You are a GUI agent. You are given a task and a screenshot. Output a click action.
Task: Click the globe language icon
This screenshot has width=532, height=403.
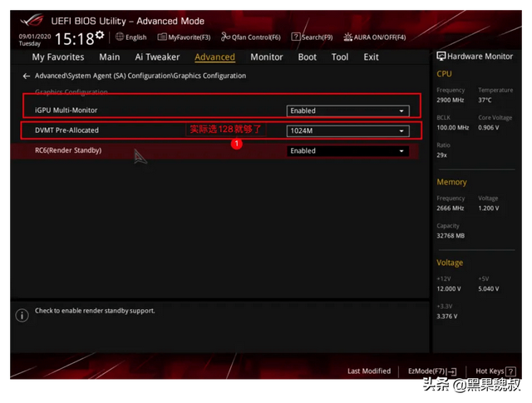pos(120,37)
